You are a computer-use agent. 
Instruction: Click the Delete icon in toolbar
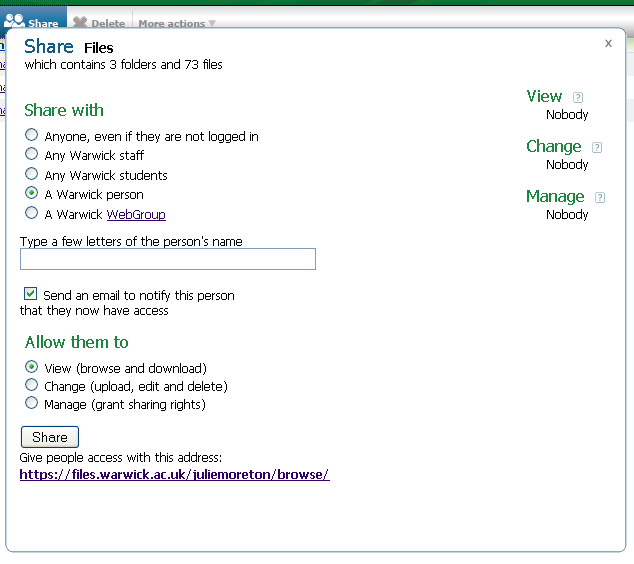[80, 23]
